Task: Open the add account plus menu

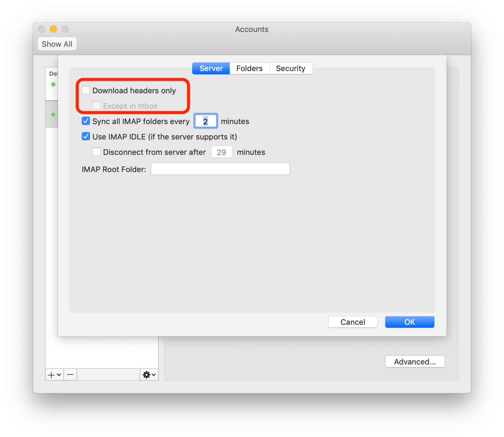Action: point(54,375)
